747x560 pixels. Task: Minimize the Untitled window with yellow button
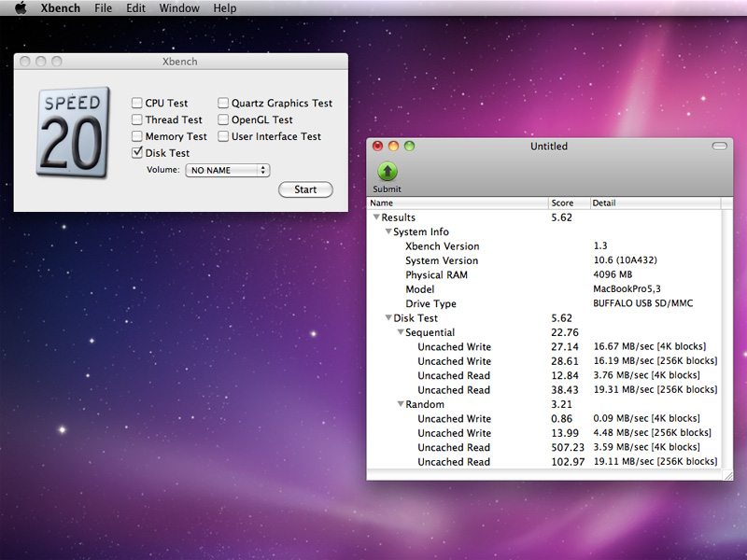[x=393, y=146]
